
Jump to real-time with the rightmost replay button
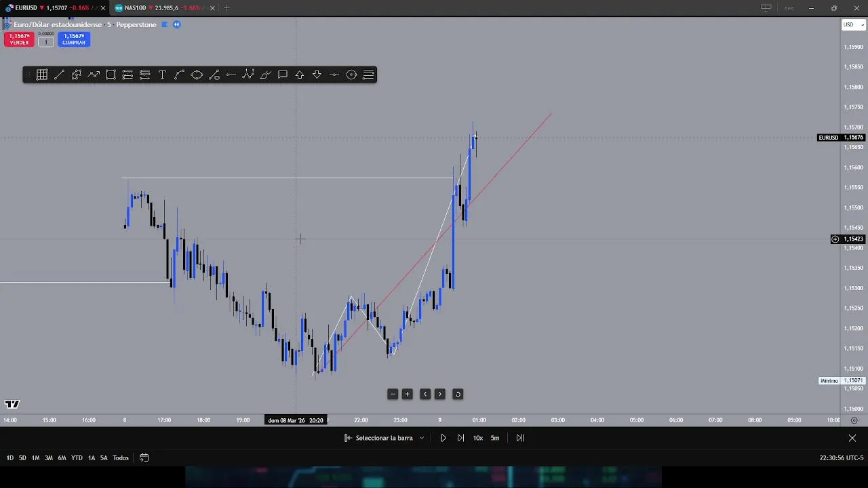(x=520, y=438)
